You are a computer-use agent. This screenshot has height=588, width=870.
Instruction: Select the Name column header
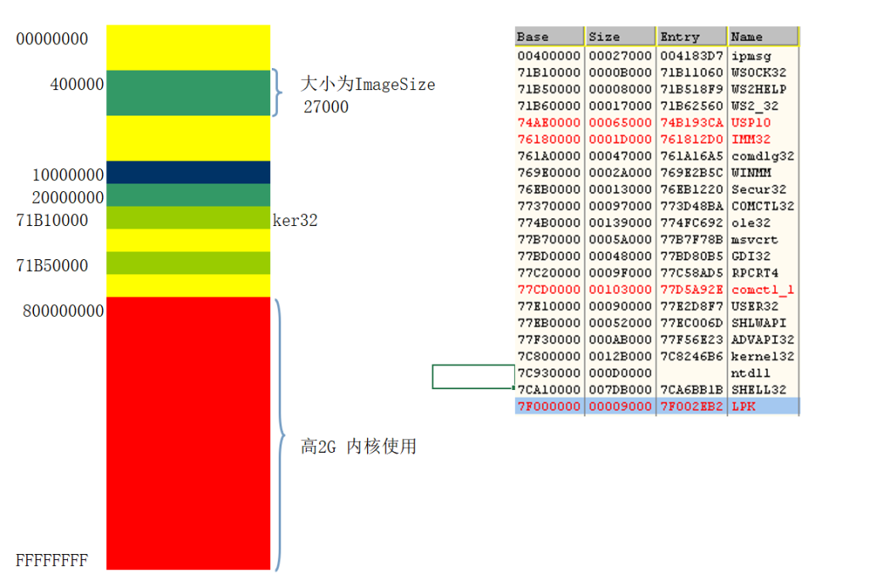(x=763, y=37)
